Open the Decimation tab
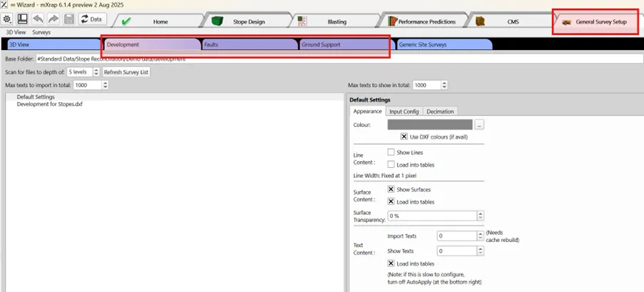Image resolution: width=644 pixels, height=292 pixels. [440, 111]
